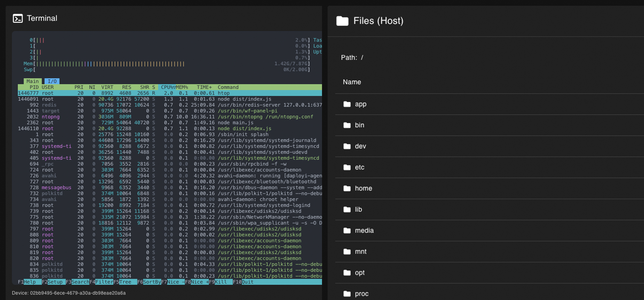Image resolution: width=644 pixels, height=300 pixels.
Task: Select the node main.js process row
Action: tap(170, 123)
